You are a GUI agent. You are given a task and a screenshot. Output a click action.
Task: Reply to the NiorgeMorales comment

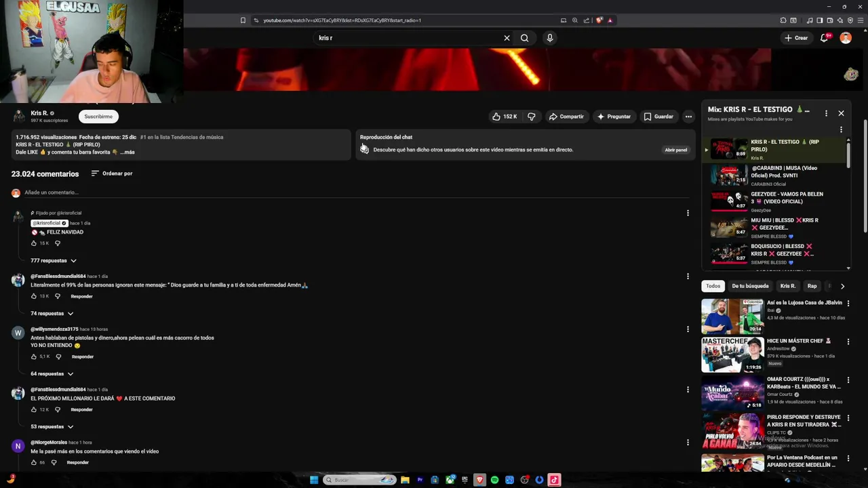(78, 462)
